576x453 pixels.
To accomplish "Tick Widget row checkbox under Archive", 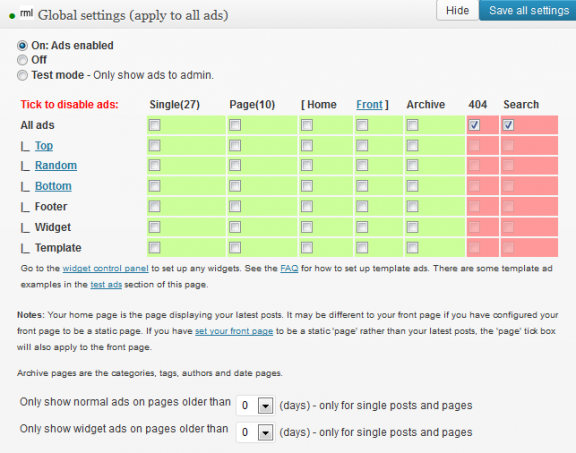I will click(x=413, y=227).
